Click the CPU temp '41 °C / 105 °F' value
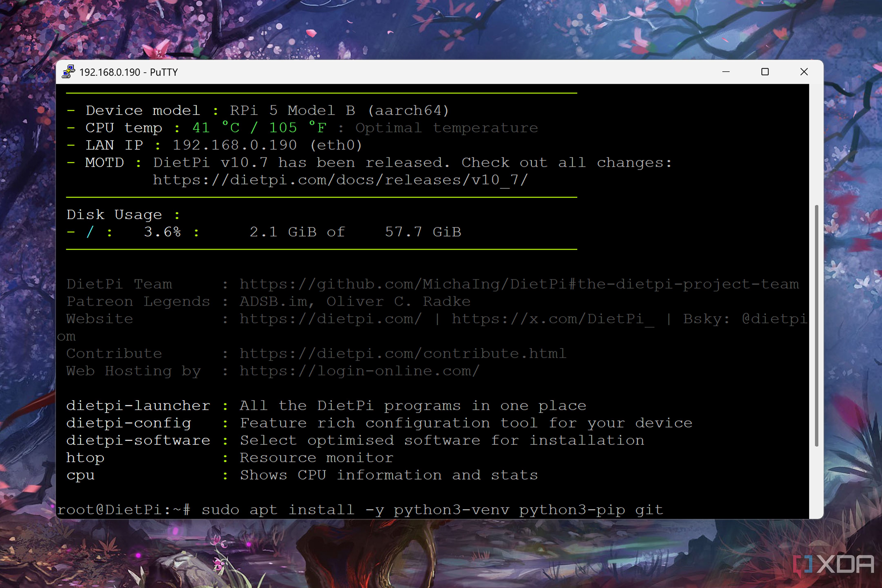 click(259, 128)
